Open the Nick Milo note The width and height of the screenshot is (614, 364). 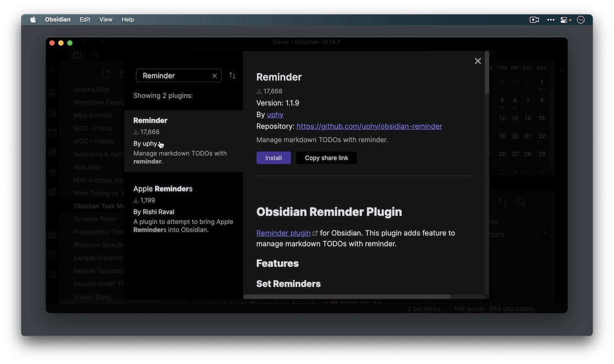(87, 167)
